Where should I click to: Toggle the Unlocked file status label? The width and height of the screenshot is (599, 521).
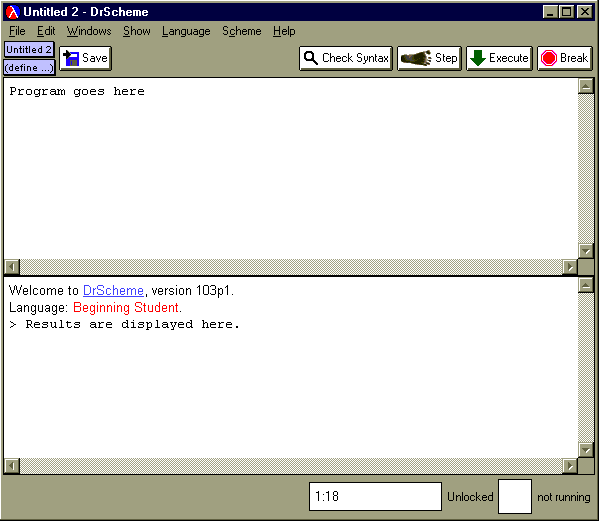[x=470, y=497]
